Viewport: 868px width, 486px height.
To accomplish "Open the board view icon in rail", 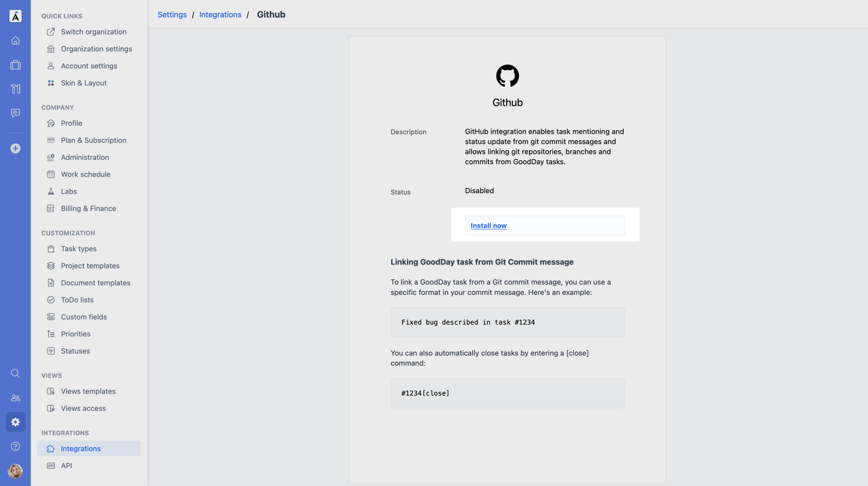I will pos(16,89).
